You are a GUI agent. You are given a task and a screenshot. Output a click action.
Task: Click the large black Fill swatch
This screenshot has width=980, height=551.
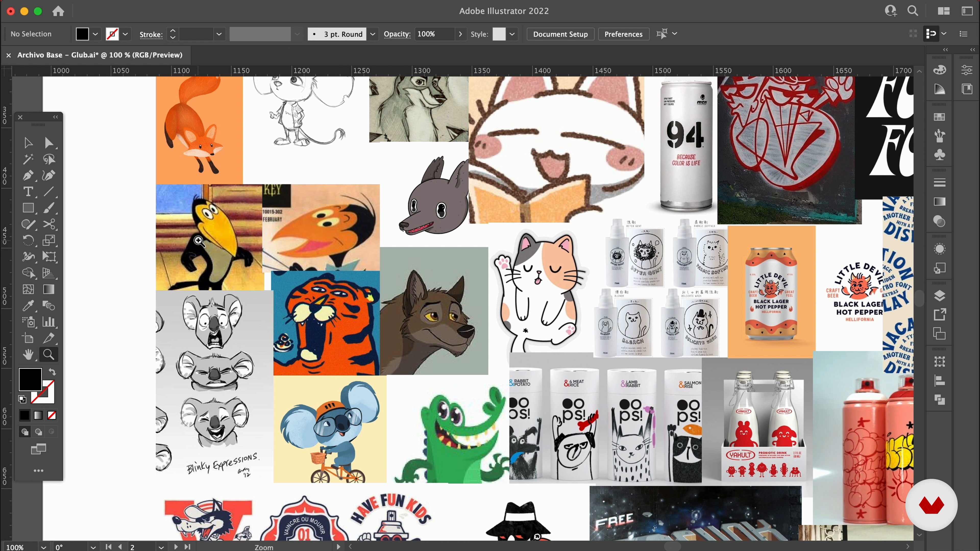(30, 379)
